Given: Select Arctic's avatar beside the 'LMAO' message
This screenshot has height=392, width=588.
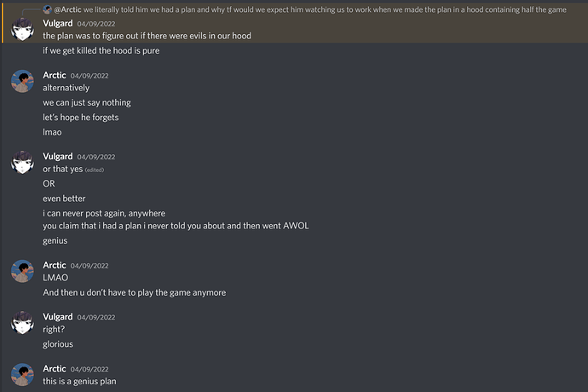Looking at the screenshot, I should click(x=22, y=271).
